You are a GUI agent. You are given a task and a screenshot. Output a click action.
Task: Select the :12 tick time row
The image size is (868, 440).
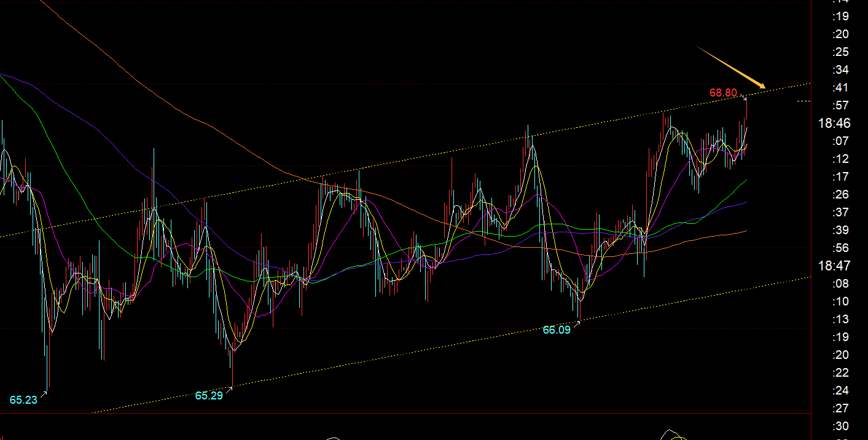tap(840, 159)
